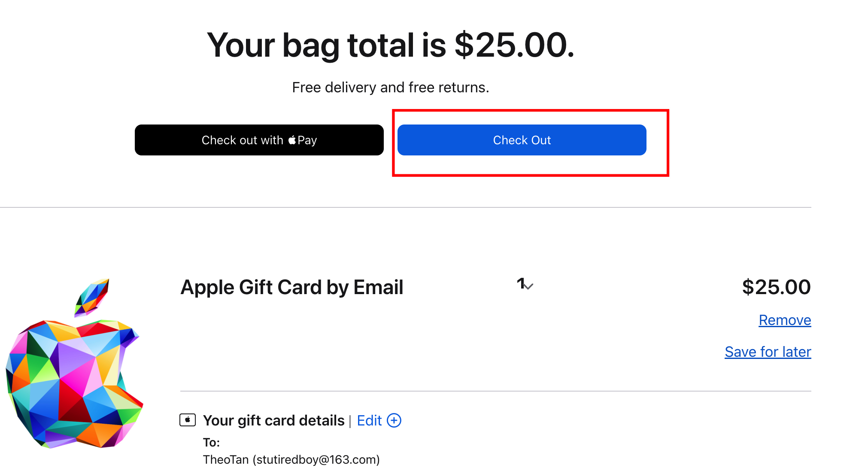The image size is (868, 474).
Task: Click the free delivery and returns text
Action: coord(390,88)
